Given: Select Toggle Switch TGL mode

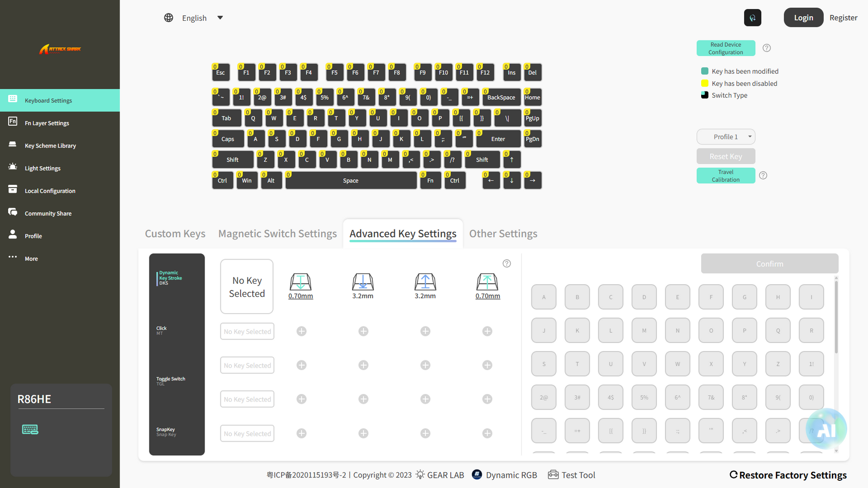Looking at the screenshot, I should [x=171, y=381].
